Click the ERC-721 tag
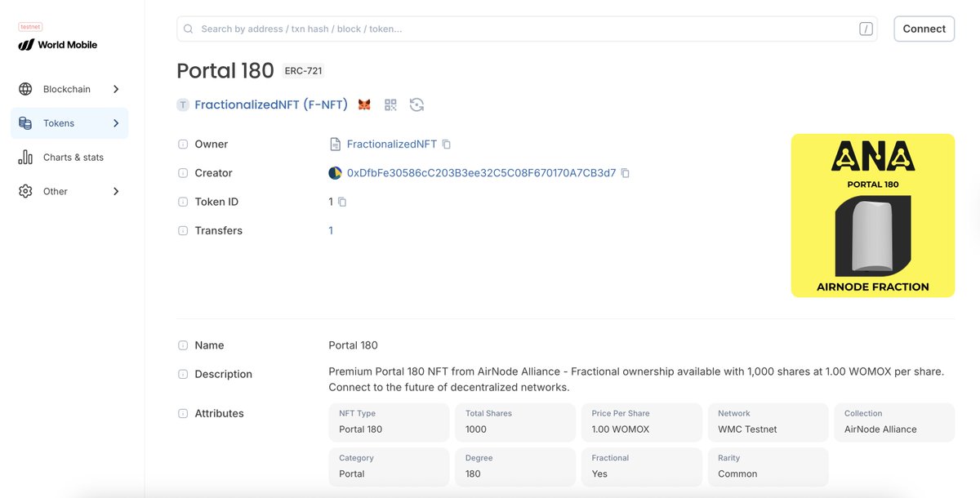This screenshot has width=980, height=498. coord(303,71)
